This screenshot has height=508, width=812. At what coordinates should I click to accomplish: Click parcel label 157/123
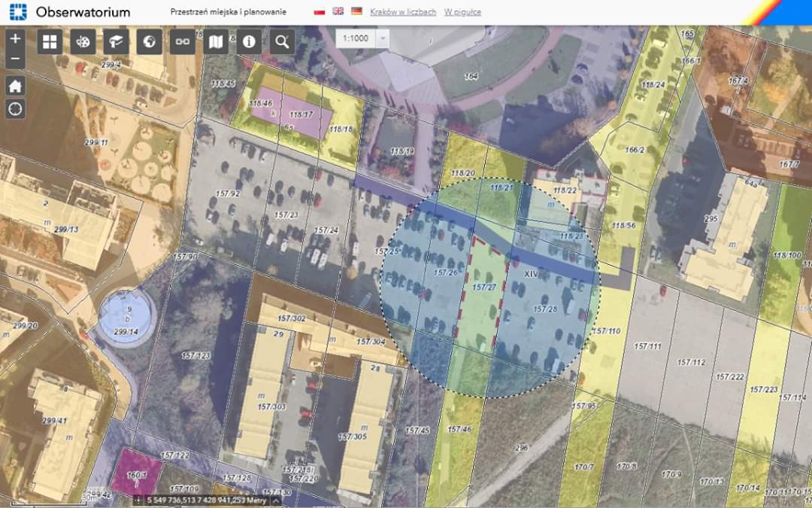[195, 355]
